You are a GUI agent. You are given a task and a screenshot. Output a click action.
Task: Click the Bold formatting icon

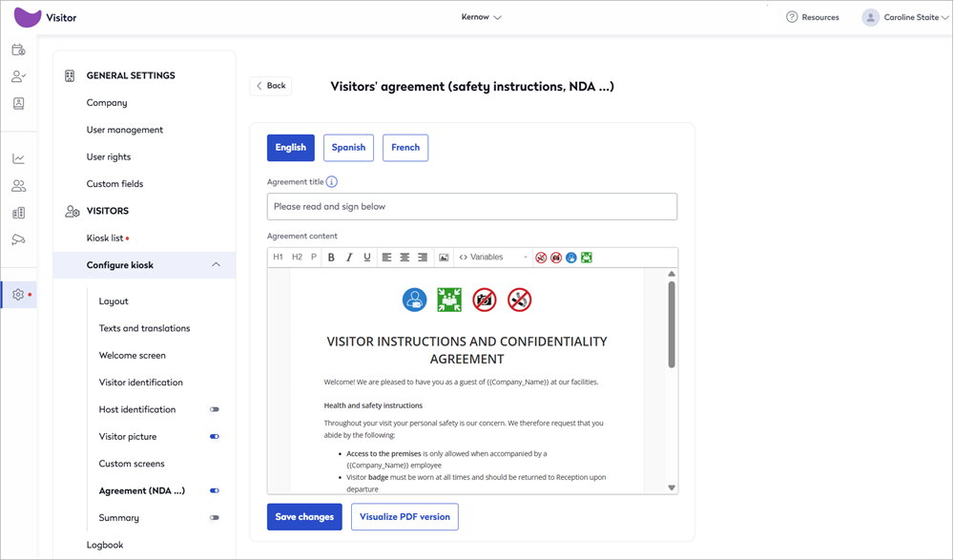click(331, 258)
